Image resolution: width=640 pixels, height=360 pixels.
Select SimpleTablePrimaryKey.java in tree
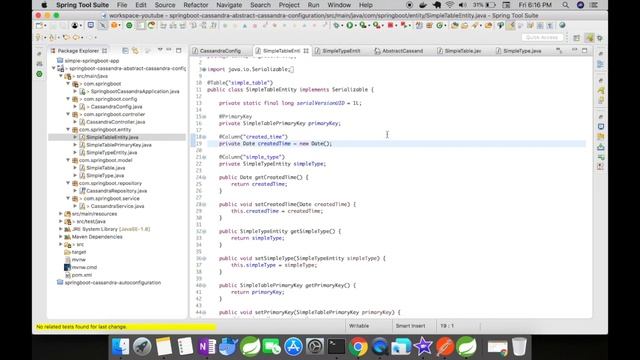(x=119, y=145)
